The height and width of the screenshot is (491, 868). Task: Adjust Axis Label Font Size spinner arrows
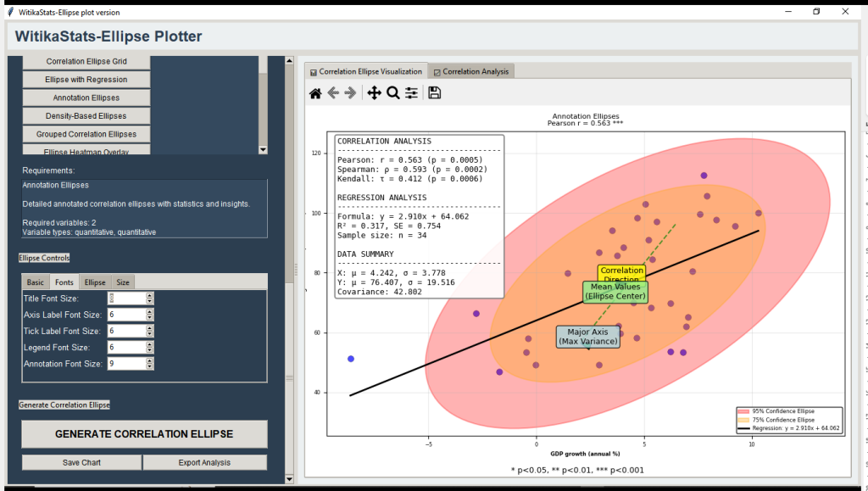[x=149, y=315]
